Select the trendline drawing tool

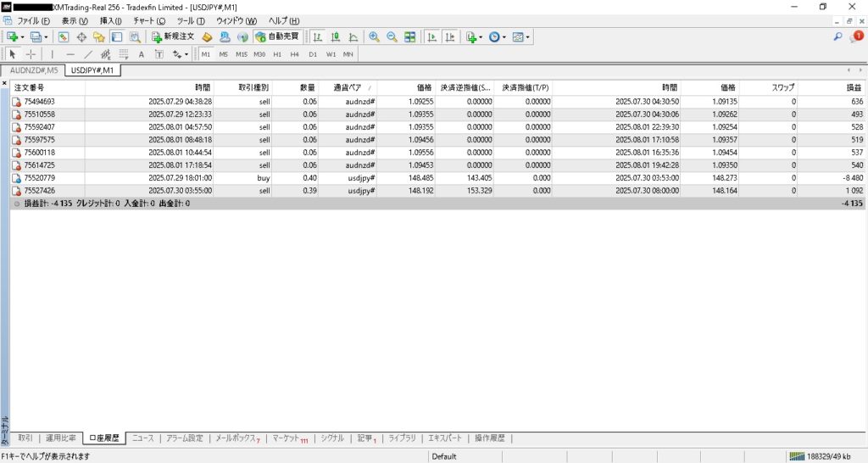click(x=88, y=54)
